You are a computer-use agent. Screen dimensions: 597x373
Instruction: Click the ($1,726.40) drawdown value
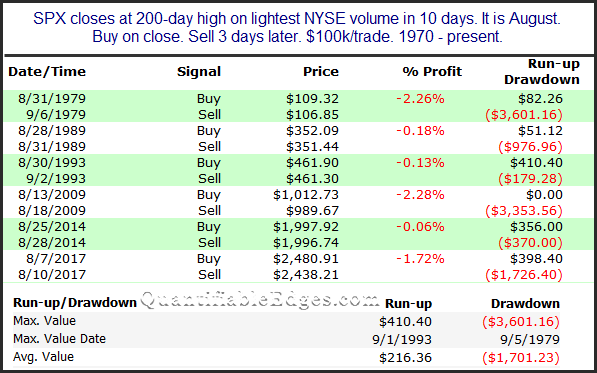click(x=524, y=274)
